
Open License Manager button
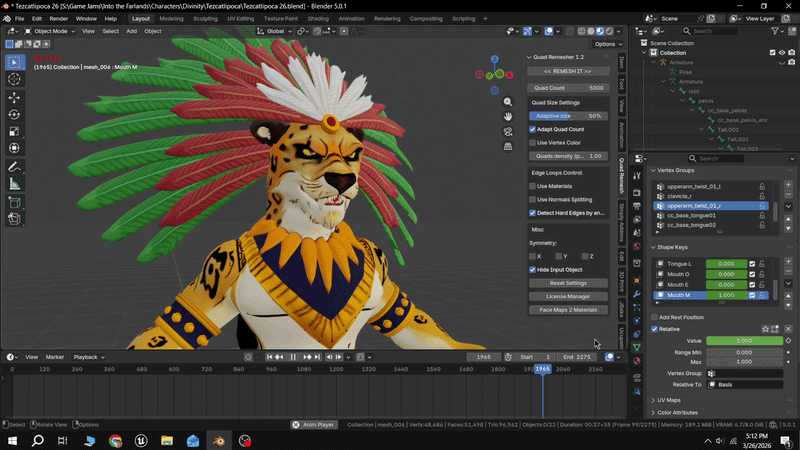[568, 296]
